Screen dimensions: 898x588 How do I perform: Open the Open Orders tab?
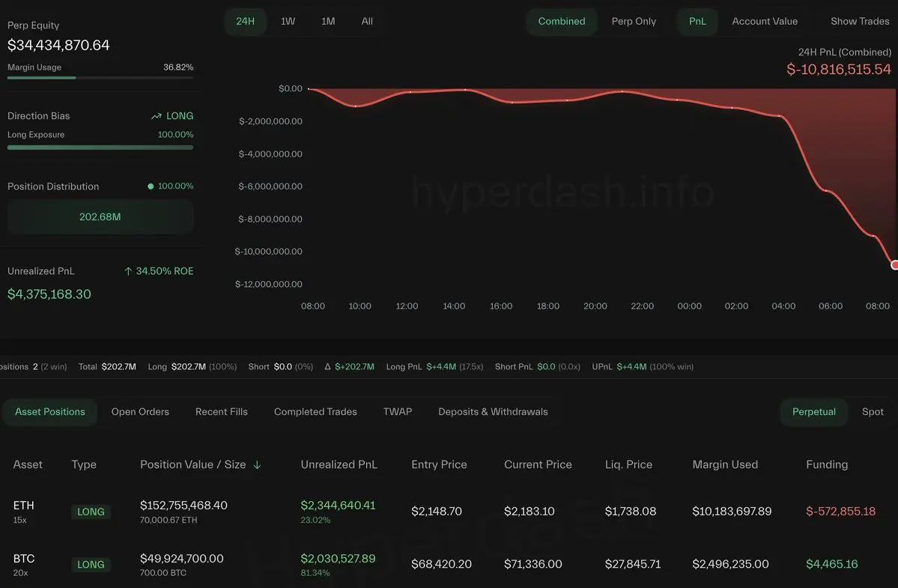140,412
